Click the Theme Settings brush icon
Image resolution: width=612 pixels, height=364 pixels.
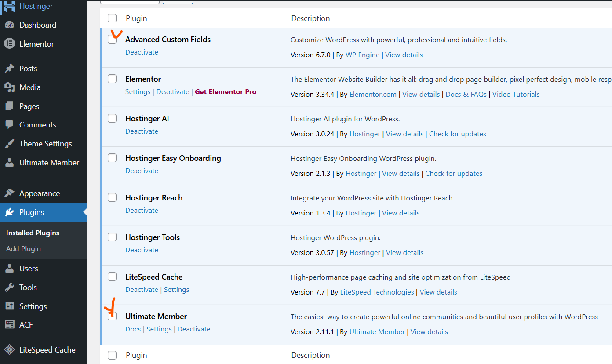pos(9,144)
